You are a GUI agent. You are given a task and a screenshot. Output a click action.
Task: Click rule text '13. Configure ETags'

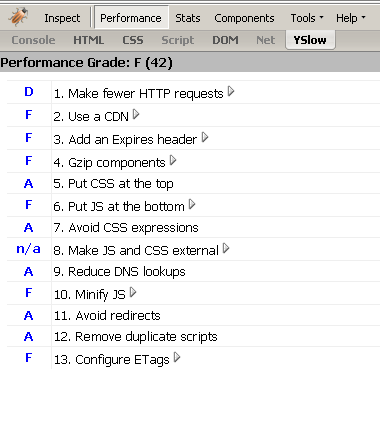[x=112, y=360]
